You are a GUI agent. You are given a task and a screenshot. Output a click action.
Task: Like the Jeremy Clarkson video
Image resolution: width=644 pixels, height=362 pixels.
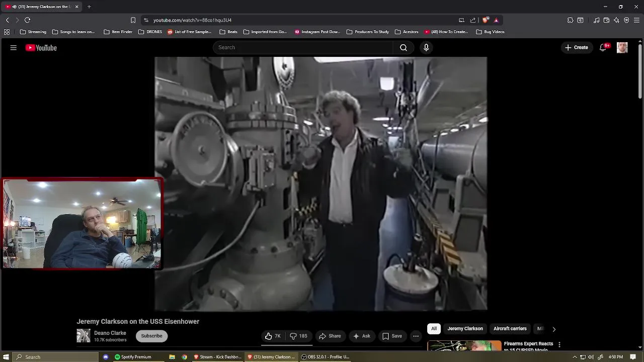273,336
